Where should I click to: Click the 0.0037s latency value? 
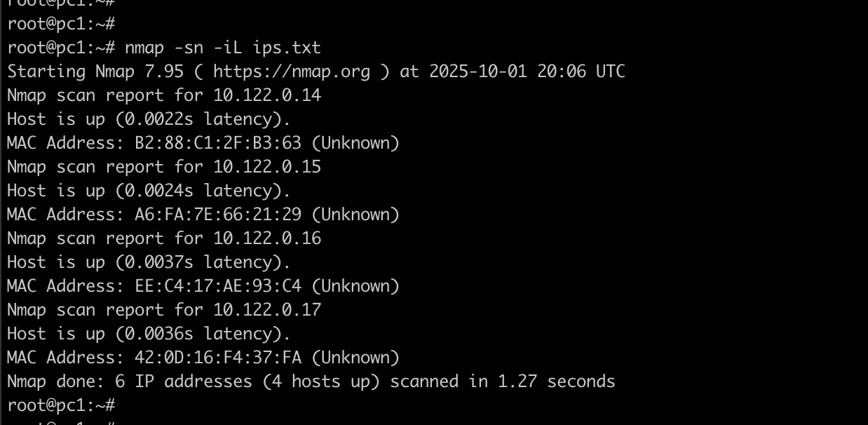point(159,262)
